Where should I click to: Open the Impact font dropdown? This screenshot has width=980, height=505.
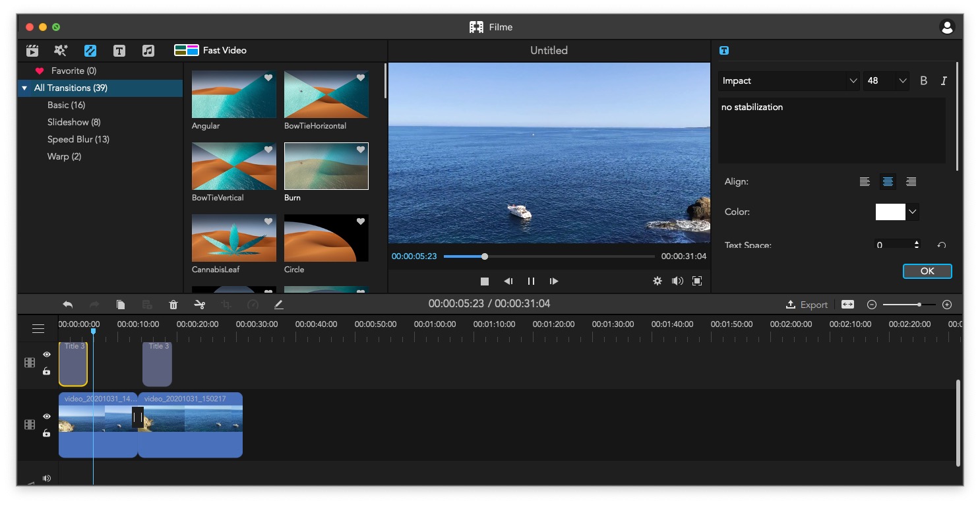coord(788,80)
